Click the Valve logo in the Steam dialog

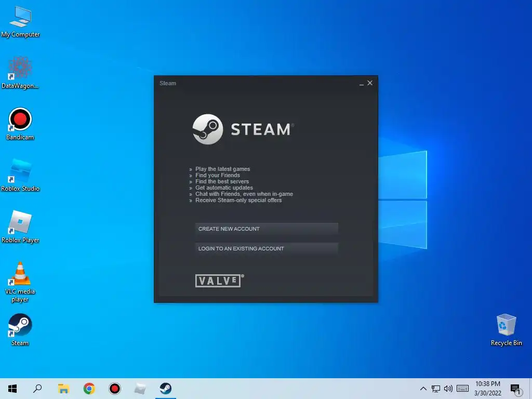pyautogui.click(x=220, y=281)
